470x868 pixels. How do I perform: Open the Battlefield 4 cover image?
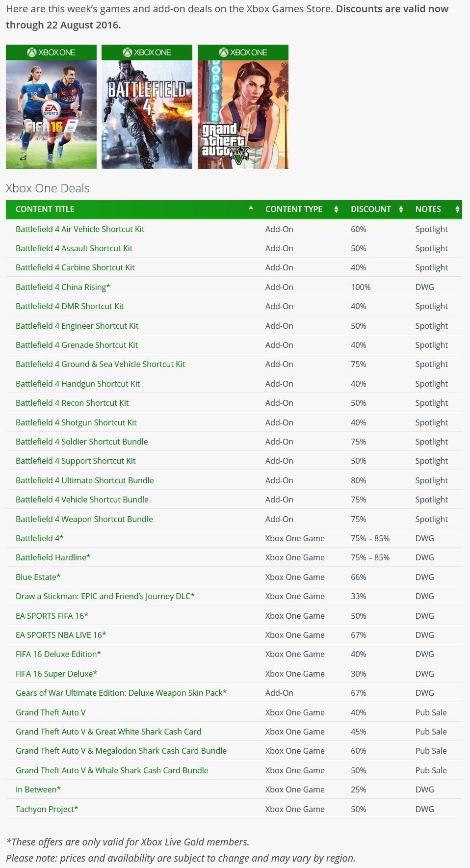click(x=147, y=106)
